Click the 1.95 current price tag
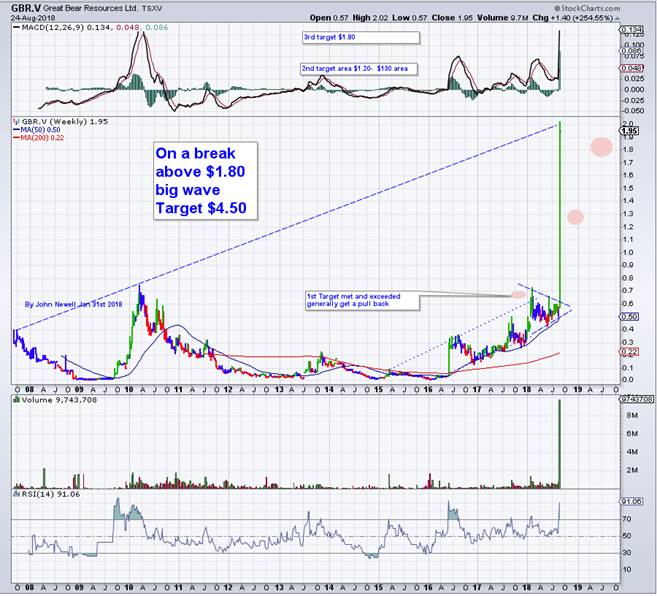Image resolution: width=657 pixels, height=596 pixels. [629, 131]
